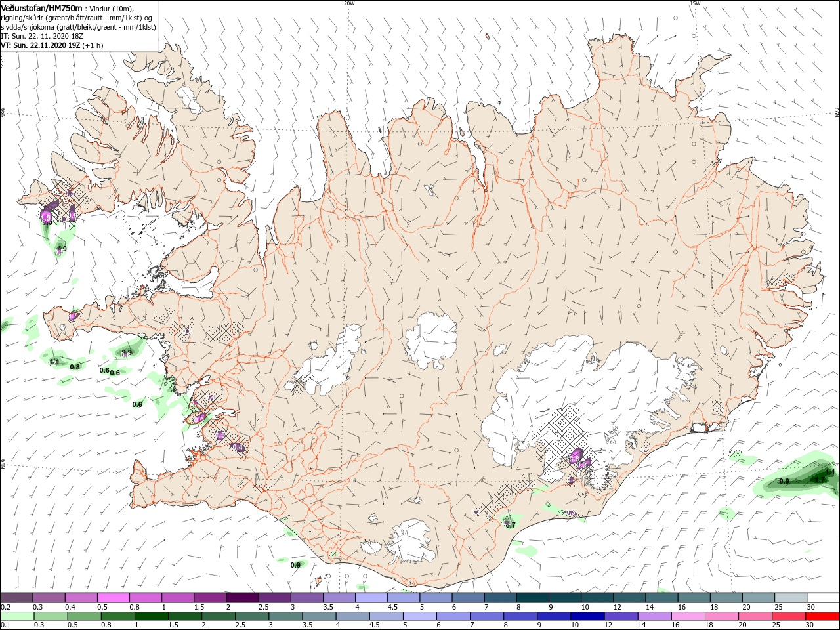840x630 pixels.
Task: Click the 0.8 precipitation value west of Snæfellsnes
Action: 75,366
